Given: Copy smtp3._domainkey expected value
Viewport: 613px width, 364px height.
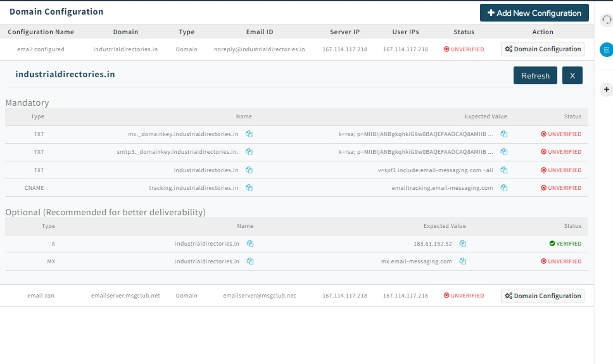Looking at the screenshot, I should tap(504, 152).
